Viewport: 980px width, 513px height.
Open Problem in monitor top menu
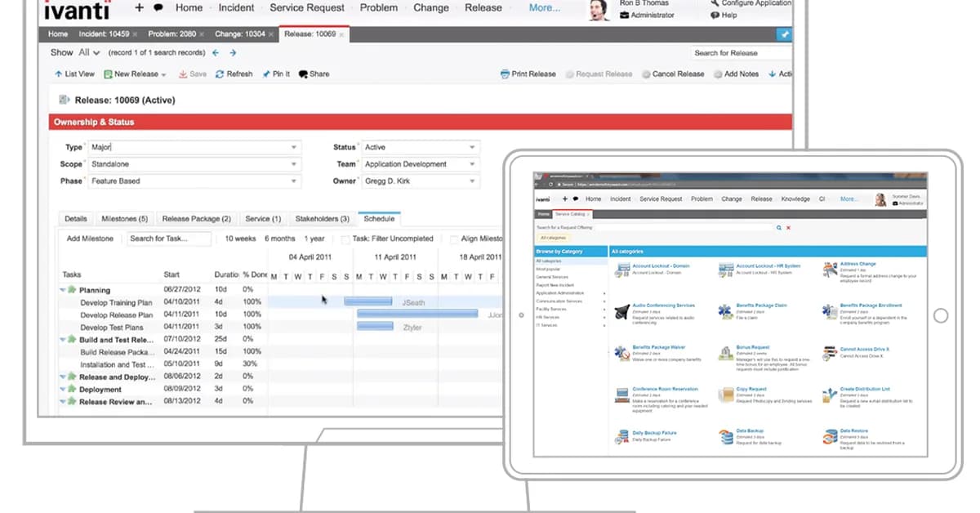(x=380, y=7)
